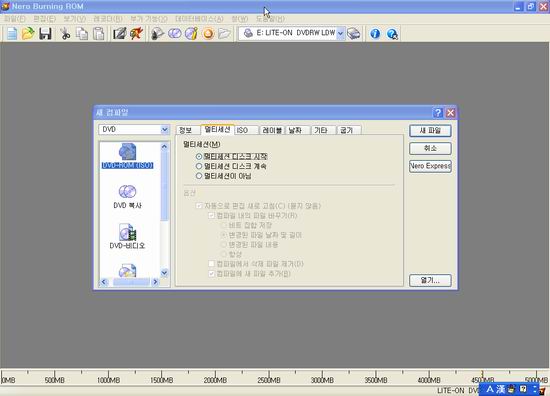Toggle the 컴파일에서 삭제 파일 제거(D) checkbox
The width and height of the screenshot is (550, 396).
212,264
